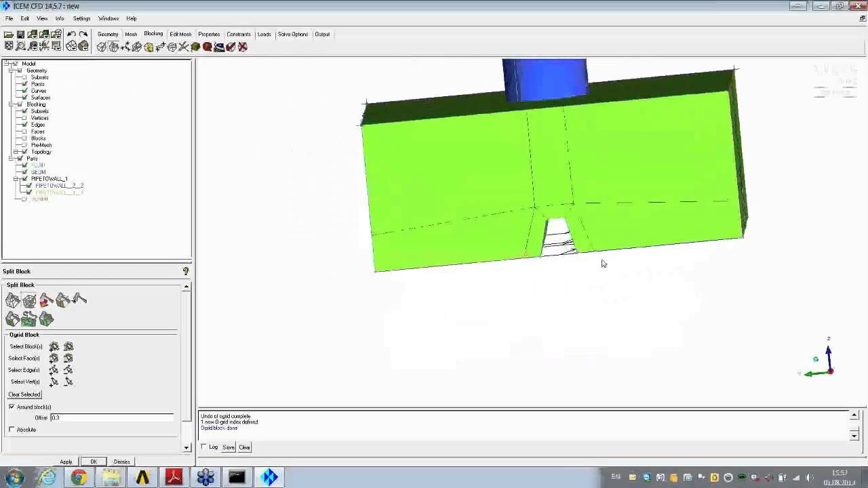Image resolution: width=868 pixels, height=488 pixels.
Task: Collapse the Model tree node
Action: 6,64
